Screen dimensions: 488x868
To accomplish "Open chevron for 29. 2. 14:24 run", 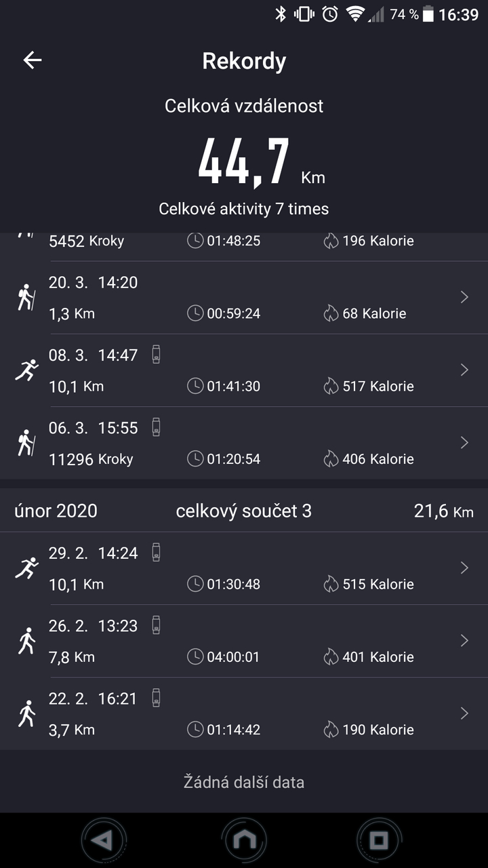I will [x=464, y=568].
